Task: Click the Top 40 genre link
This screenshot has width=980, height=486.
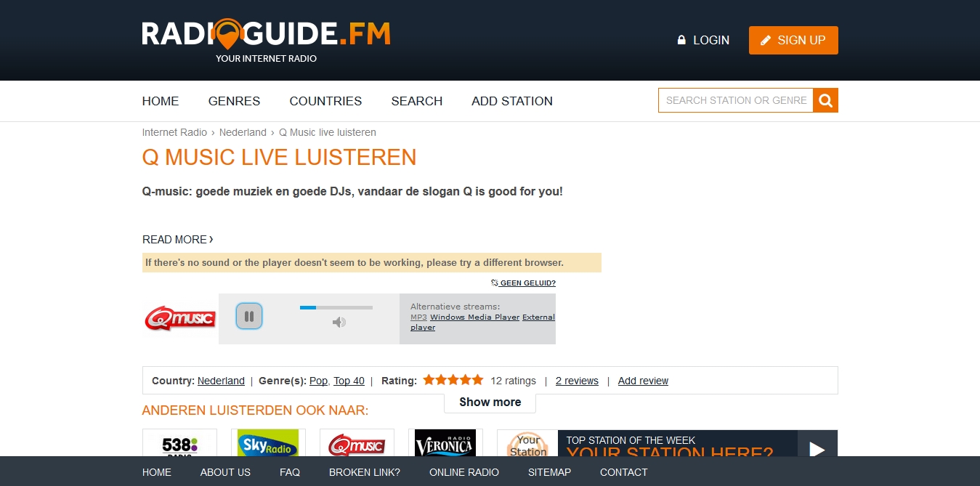Action: click(x=349, y=381)
